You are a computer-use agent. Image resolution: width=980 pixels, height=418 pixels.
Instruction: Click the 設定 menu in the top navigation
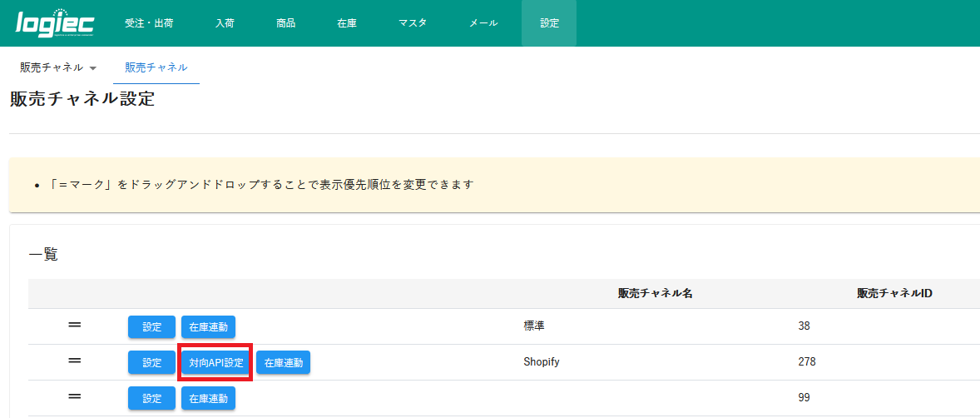(x=549, y=23)
